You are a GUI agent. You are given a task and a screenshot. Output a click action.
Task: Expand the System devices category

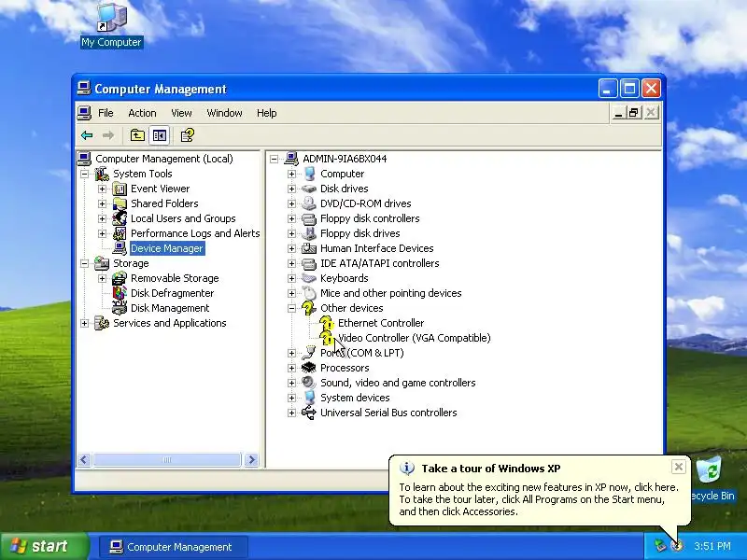tap(291, 399)
